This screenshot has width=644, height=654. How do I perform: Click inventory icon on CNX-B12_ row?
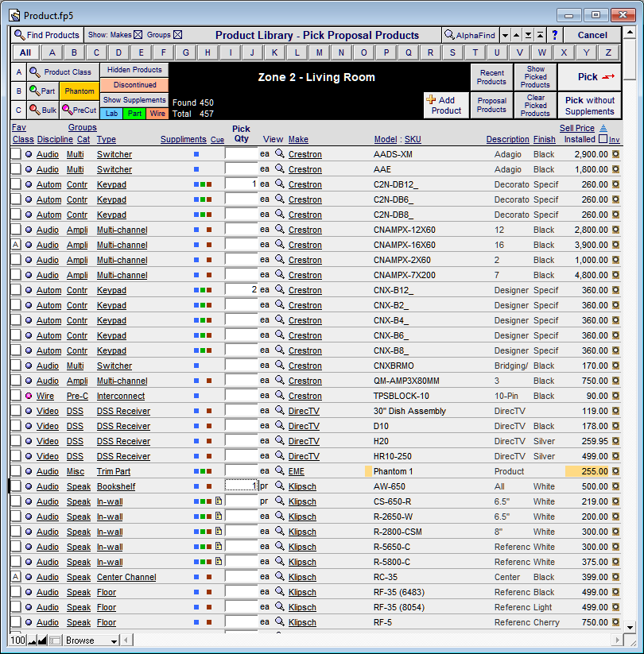pyautogui.click(x=615, y=290)
